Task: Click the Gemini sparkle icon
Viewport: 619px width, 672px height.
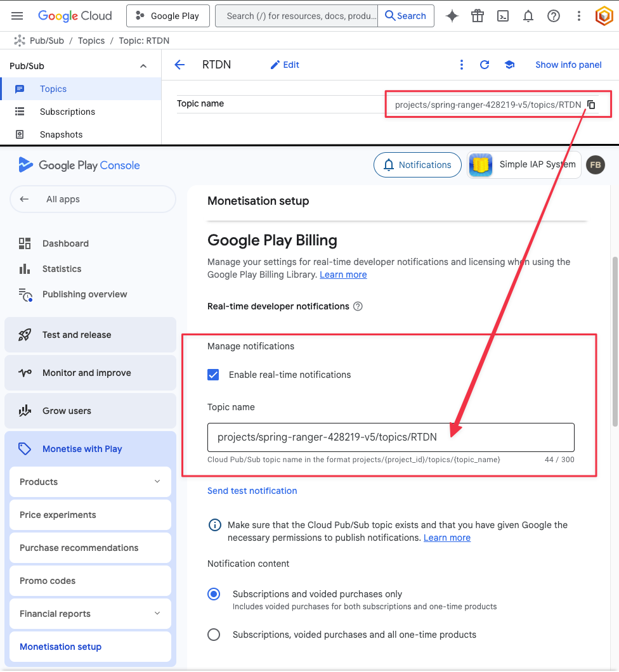Action: point(452,16)
